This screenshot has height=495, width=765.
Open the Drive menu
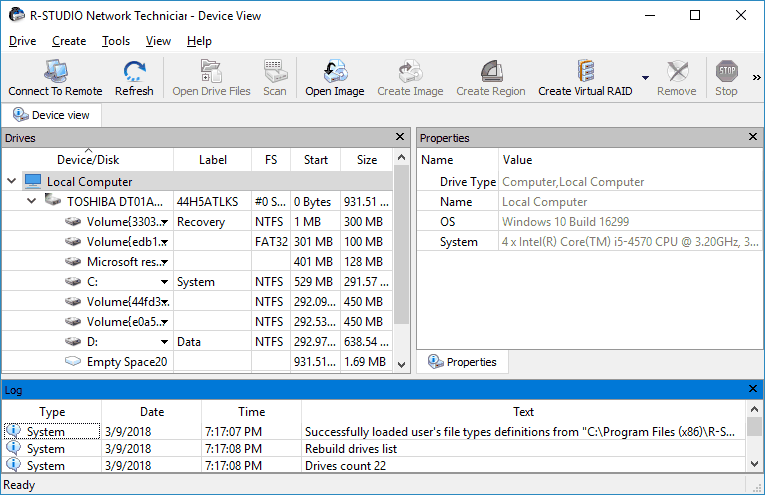click(22, 41)
